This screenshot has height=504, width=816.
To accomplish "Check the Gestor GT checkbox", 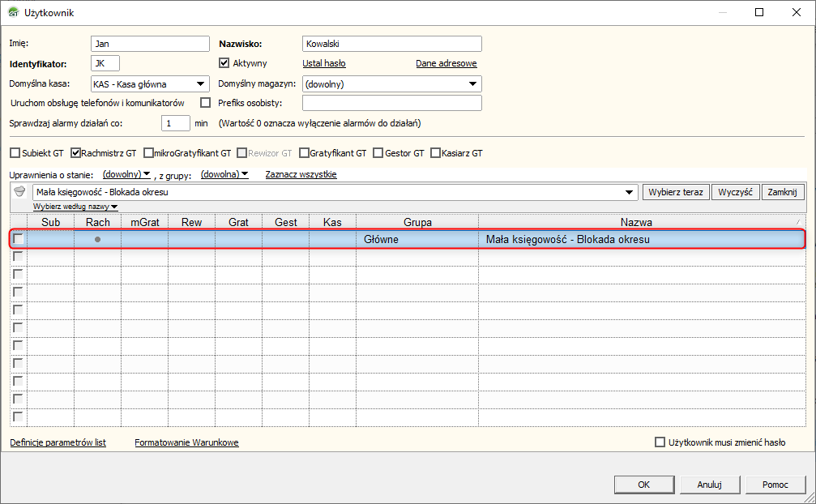I will tap(378, 153).
